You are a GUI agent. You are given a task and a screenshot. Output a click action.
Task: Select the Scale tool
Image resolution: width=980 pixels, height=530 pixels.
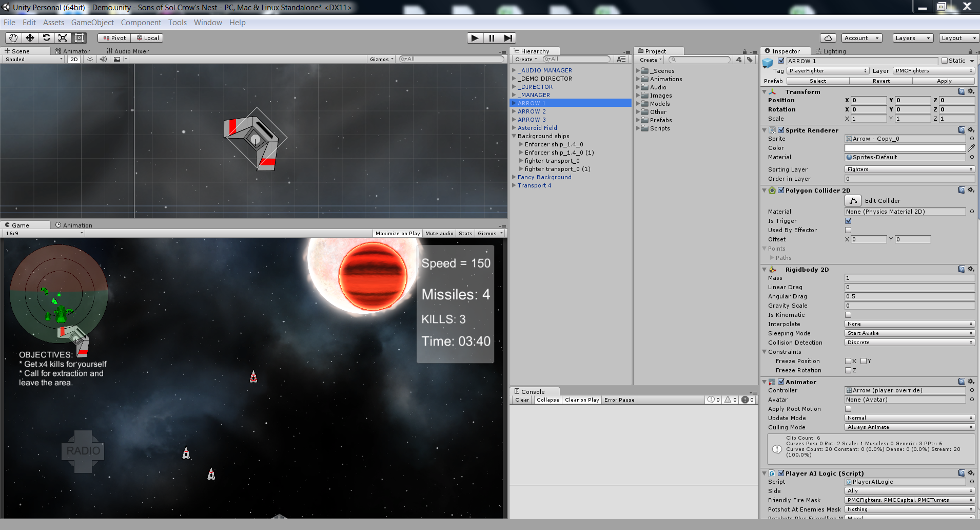pyautogui.click(x=63, y=37)
